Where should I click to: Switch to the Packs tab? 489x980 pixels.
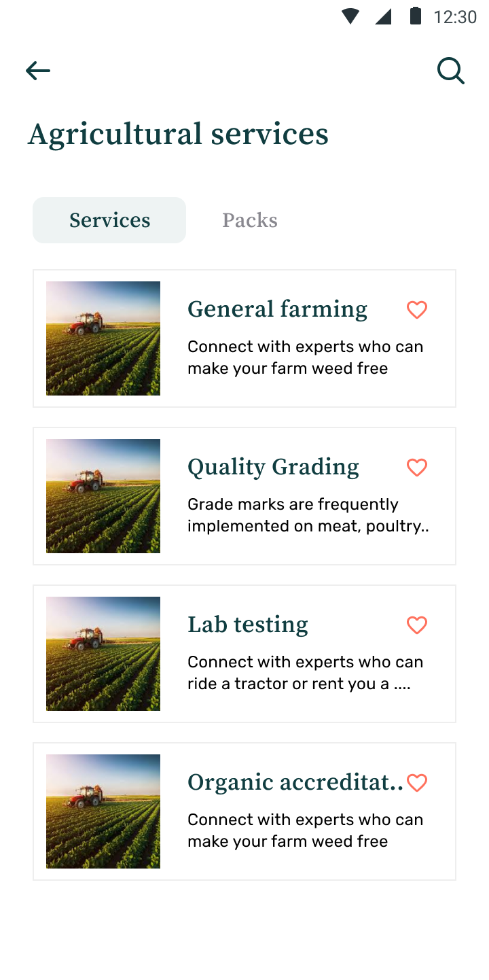coord(250,220)
